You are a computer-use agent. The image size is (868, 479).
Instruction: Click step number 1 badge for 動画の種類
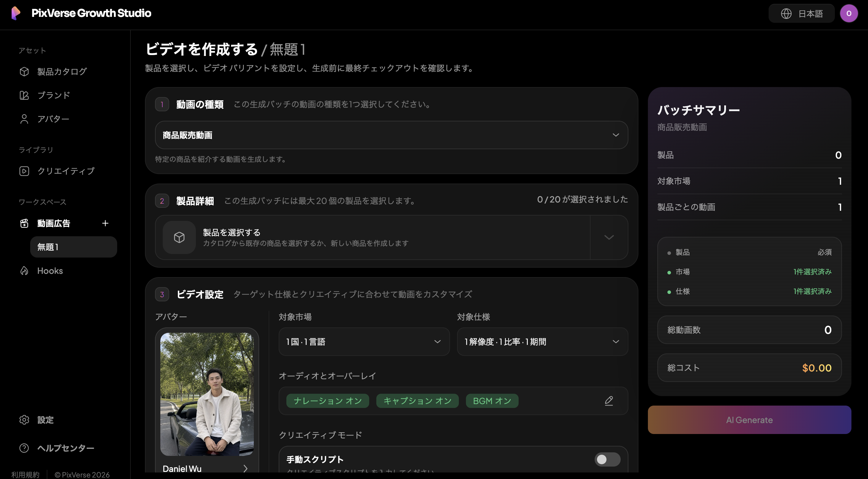point(162,105)
